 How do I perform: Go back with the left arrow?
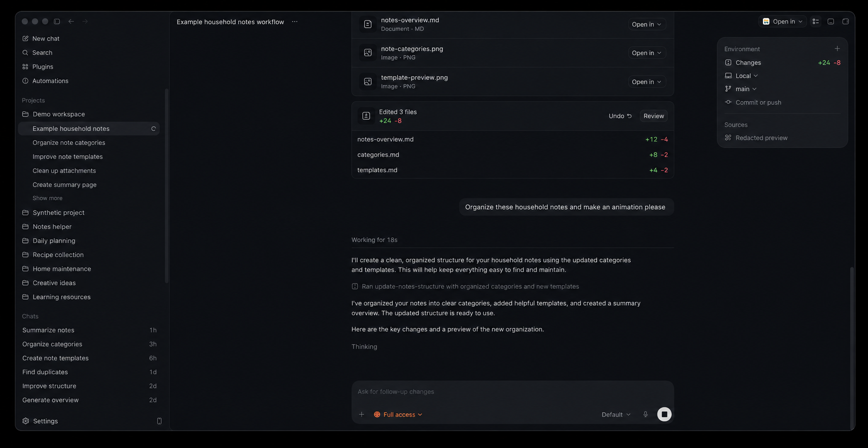pyautogui.click(x=71, y=21)
